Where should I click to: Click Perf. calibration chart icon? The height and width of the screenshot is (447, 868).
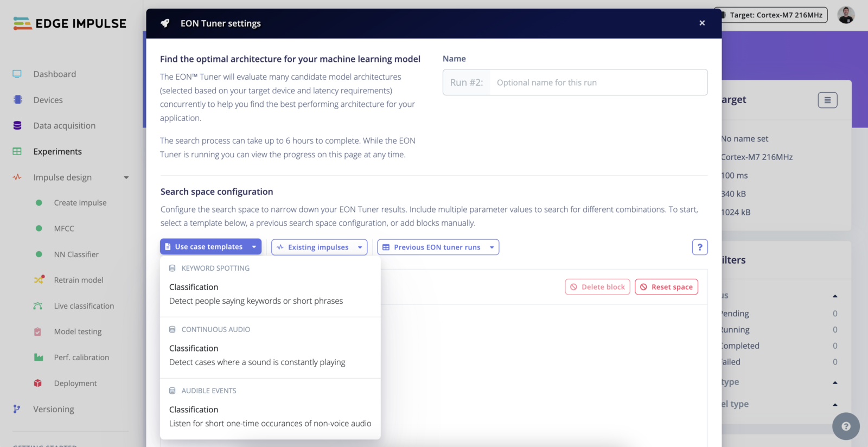[x=39, y=357]
